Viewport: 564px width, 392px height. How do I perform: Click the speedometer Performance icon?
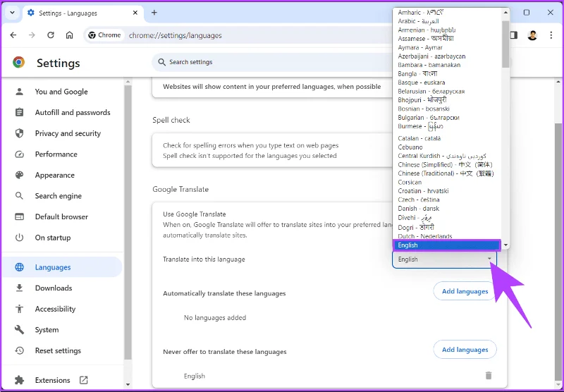[20, 154]
